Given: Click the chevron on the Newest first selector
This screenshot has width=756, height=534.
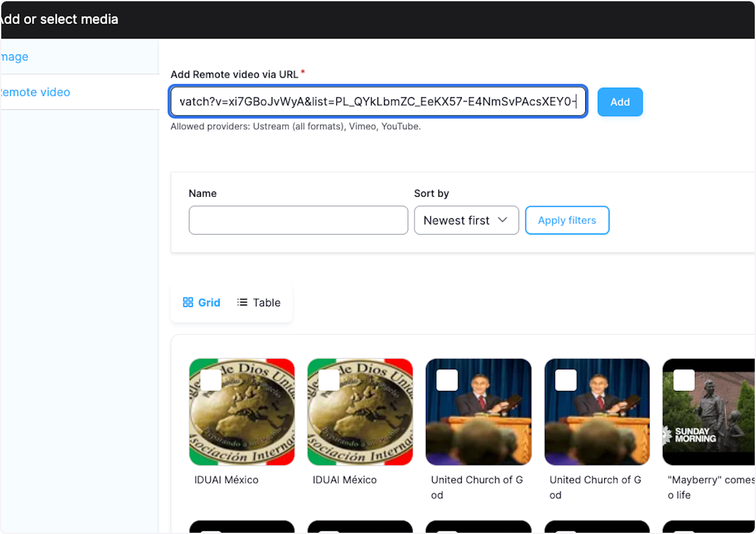Looking at the screenshot, I should 502,220.
